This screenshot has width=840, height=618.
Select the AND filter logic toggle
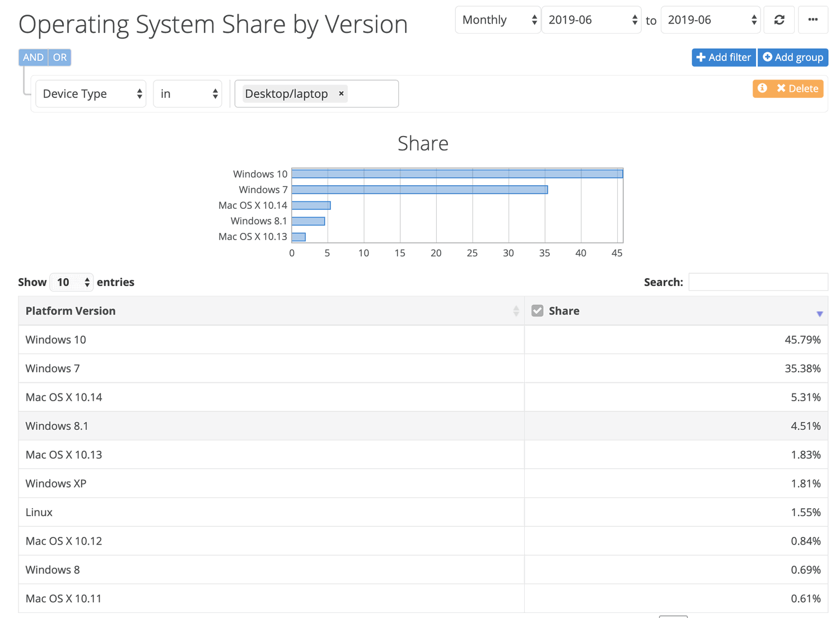click(x=33, y=57)
